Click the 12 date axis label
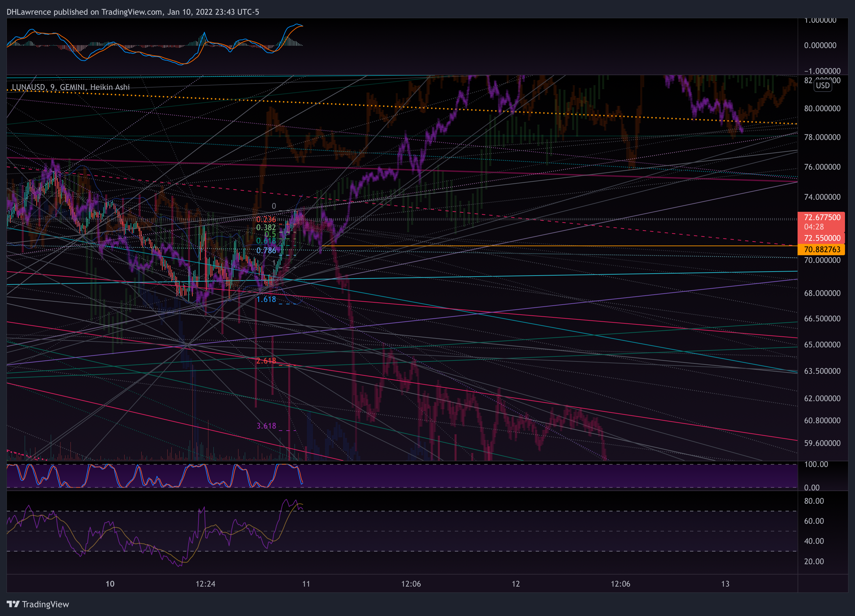 coord(516,584)
